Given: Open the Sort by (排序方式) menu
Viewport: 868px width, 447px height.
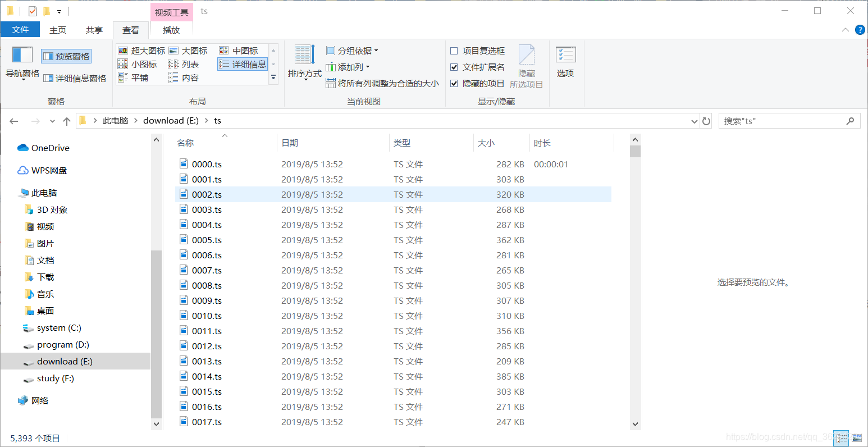Looking at the screenshot, I should coord(305,63).
